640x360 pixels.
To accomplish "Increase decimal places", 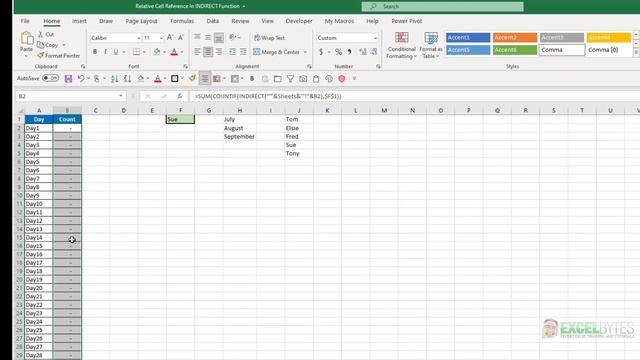I will click(x=362, y=52).
